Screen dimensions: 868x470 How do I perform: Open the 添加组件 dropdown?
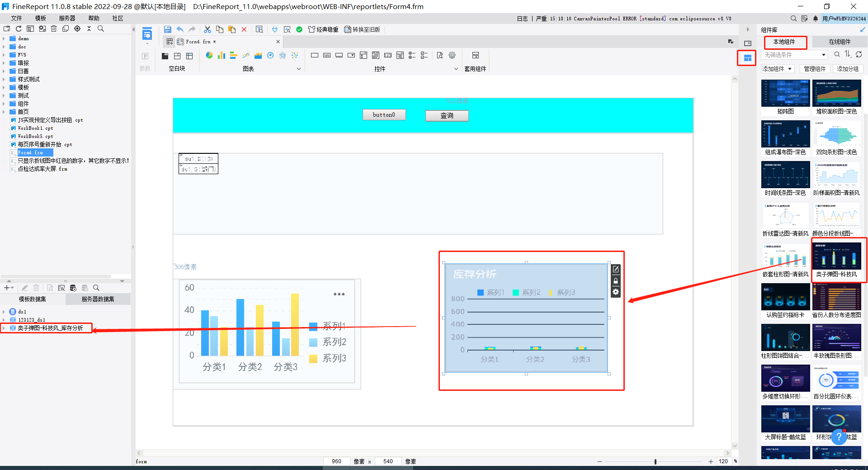[x=777, y=69]
